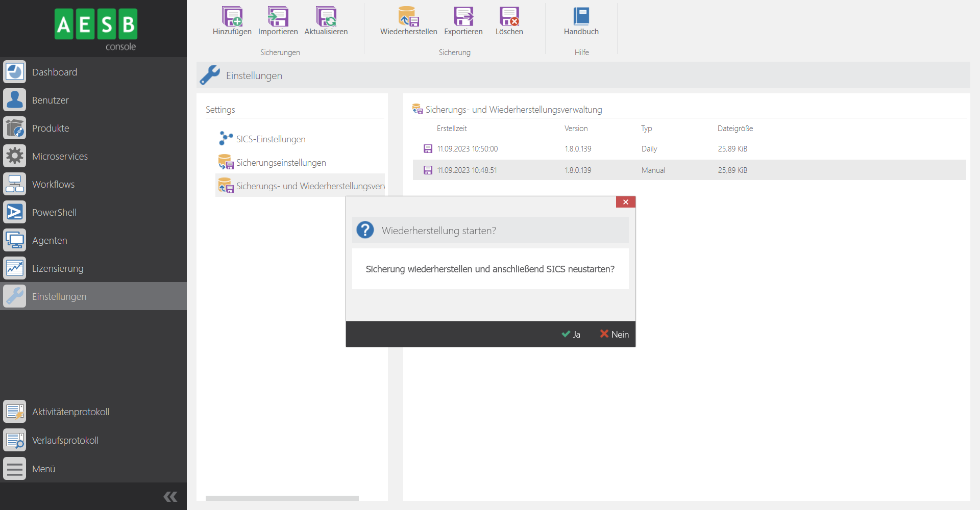
Task: Collapse the sidebar with double-chevron arrow
Action: click(x=170, y=496)
